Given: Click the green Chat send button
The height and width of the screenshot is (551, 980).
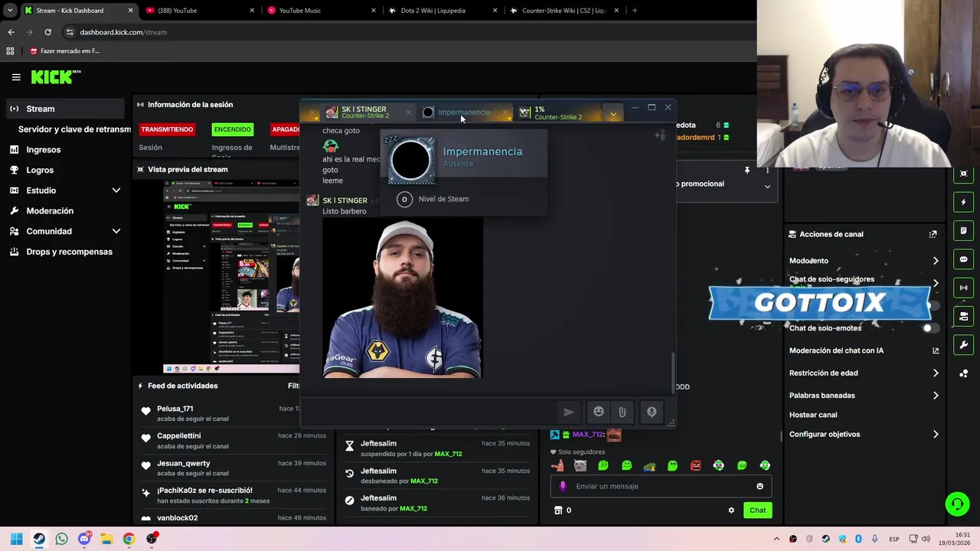Looking at the screenshot, I should pyautogui.click(x=757, y=510).
